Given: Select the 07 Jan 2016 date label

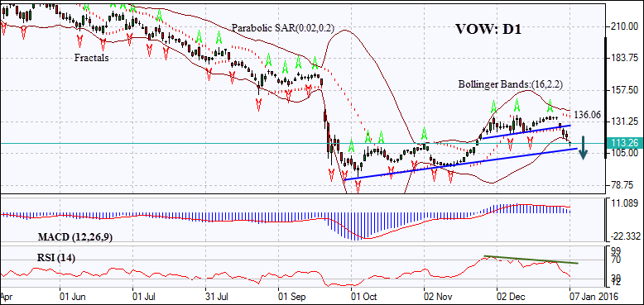Looking at the screenshot, I should click(x=593, y=296).
